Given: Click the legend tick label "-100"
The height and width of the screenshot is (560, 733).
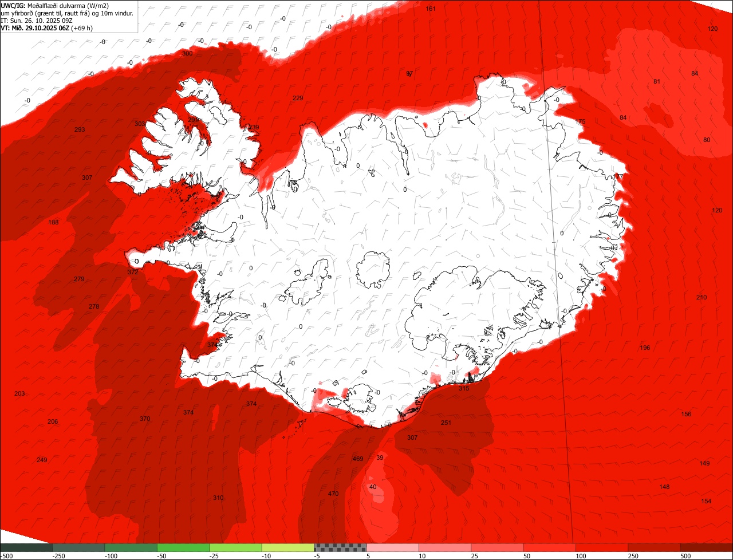Looking at the screenshot, I should pos(111,556).
